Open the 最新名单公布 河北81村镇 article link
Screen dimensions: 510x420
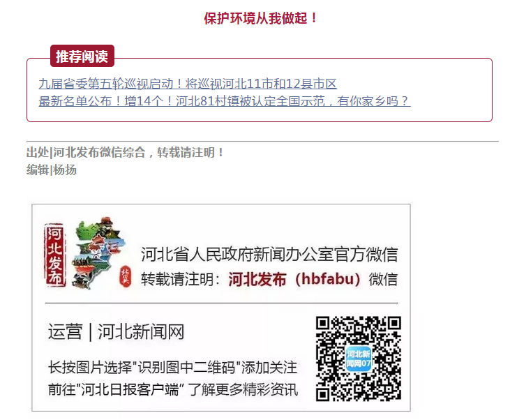tap(225, 101)
